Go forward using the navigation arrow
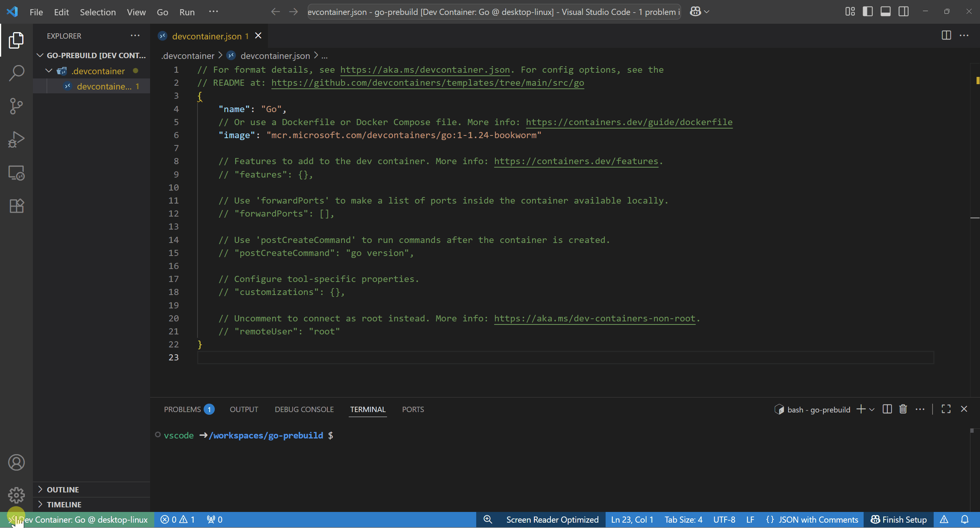The image size is (980, 528). tap(293, 12)
